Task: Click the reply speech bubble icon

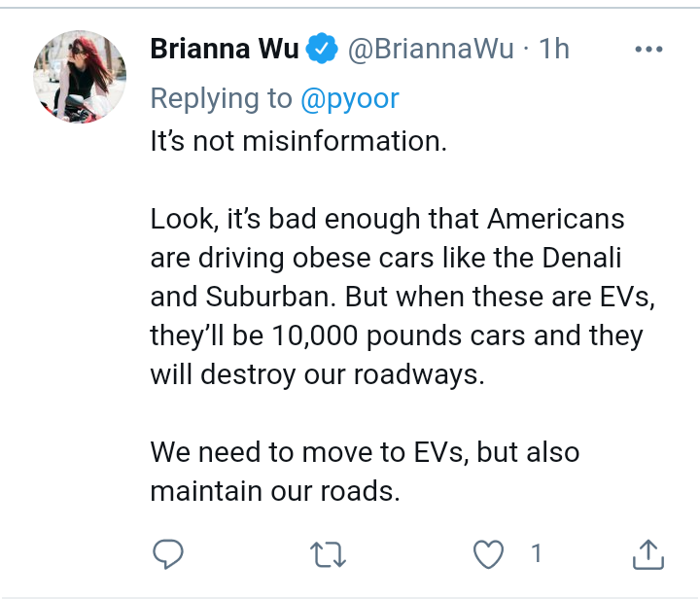Action: point(168,554)
